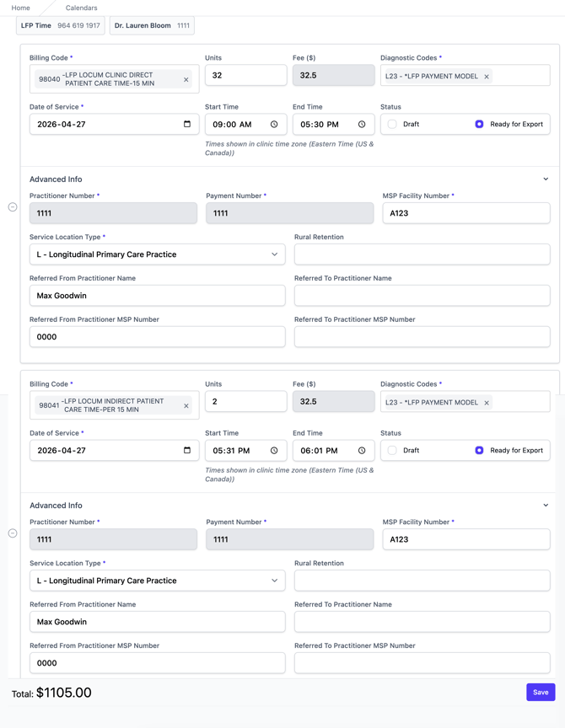This screenshot has width=565, height=728.
Task: Click the Save button
Action: (541, 692)
